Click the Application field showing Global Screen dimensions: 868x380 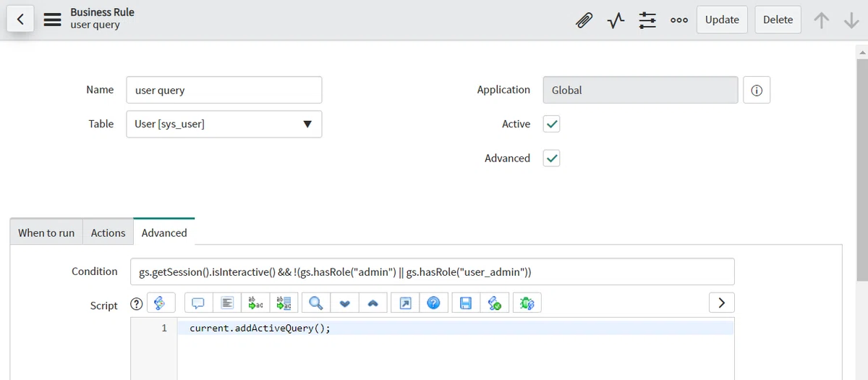641,90
